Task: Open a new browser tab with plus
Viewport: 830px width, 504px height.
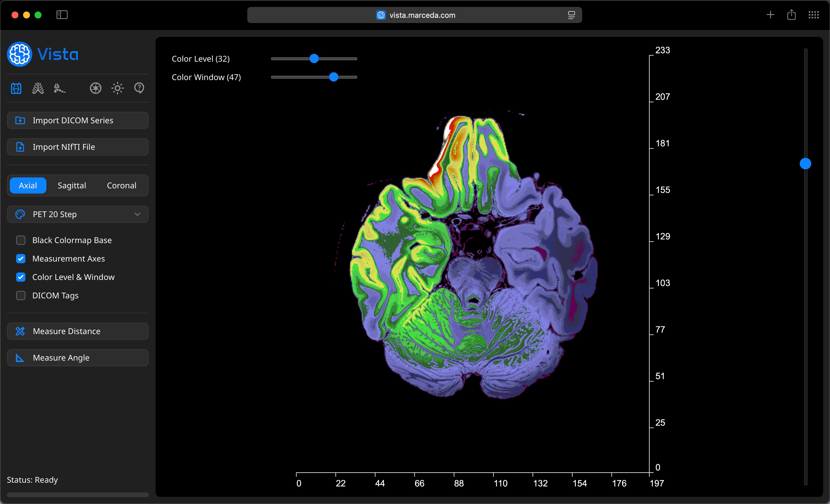Action: [x=770, y=15]
